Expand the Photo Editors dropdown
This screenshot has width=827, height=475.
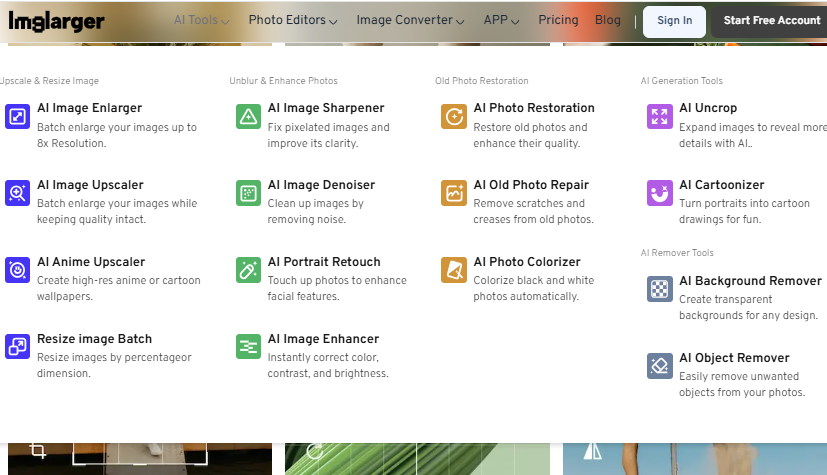pyautogui.click(x=292, y=20)
